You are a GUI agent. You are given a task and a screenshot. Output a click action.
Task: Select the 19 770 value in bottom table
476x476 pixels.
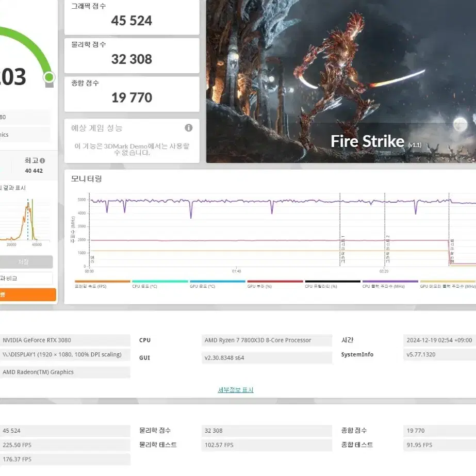[439, 431]
